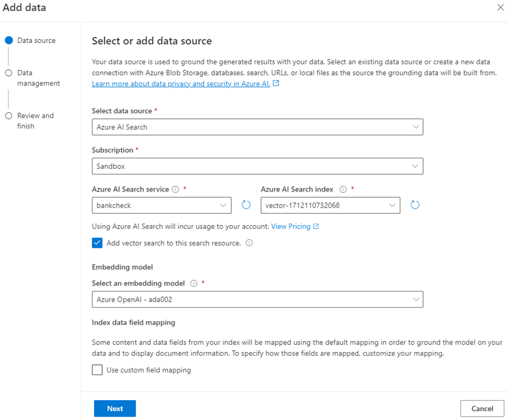This screenshot has width=508, height=420.
Task: Go to the Data management step
Action: point(33,78)
